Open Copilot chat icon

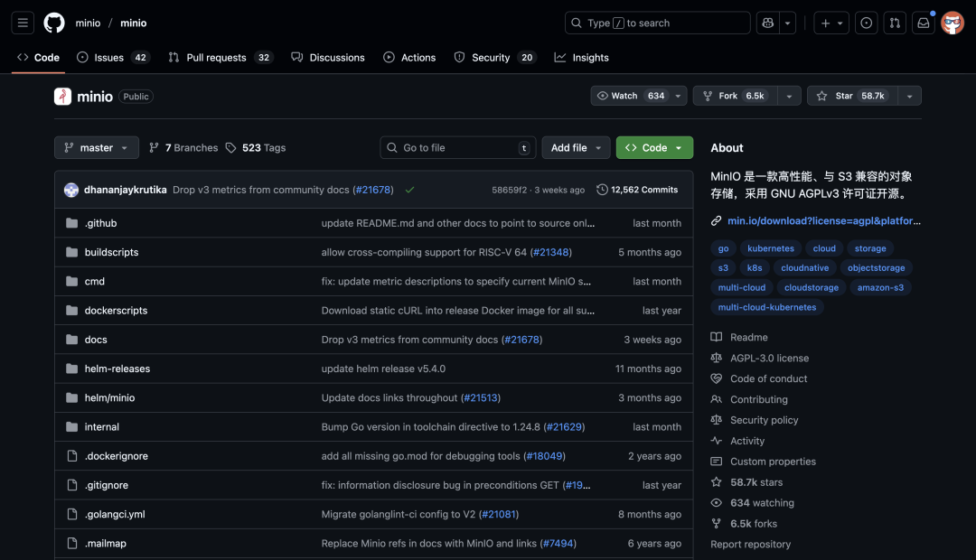[767, 23]
